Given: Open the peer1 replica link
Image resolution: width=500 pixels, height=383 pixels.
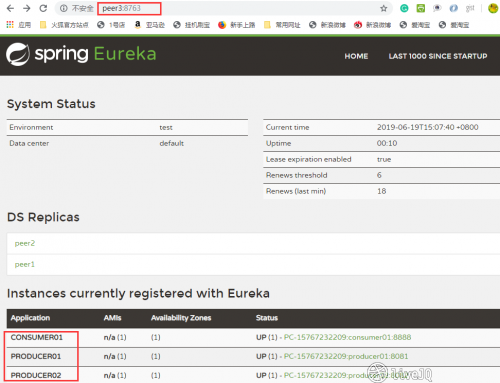Looking at the screenshot, I should 25,264.
